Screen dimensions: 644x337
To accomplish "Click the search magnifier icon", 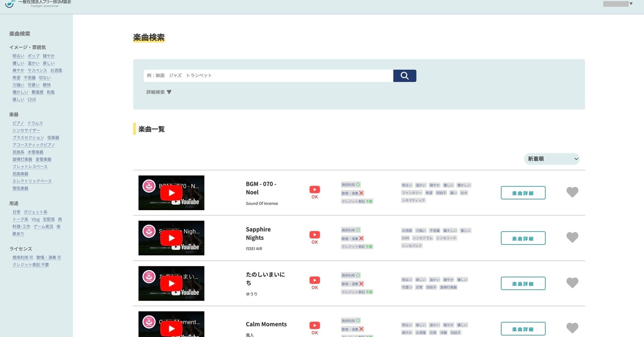I will tap(405, 76).
